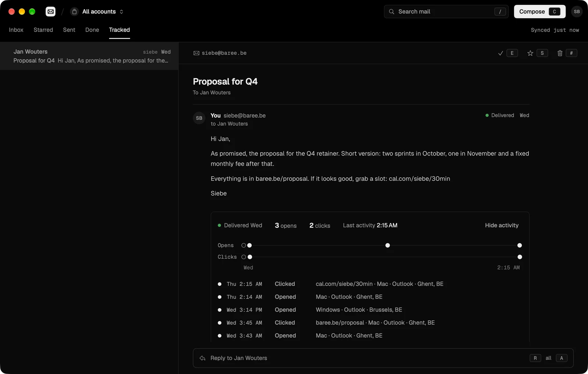This screenshot has width=588, height=374.
Task: Click the accounts clipboard icon
Action: [x=74, y=12]
